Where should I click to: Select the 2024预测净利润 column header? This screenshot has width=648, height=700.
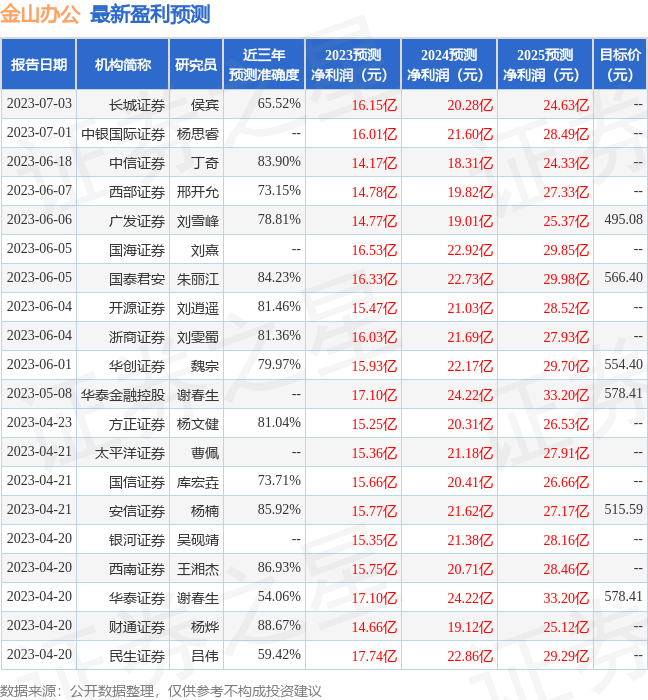click(x=449, y=64)
